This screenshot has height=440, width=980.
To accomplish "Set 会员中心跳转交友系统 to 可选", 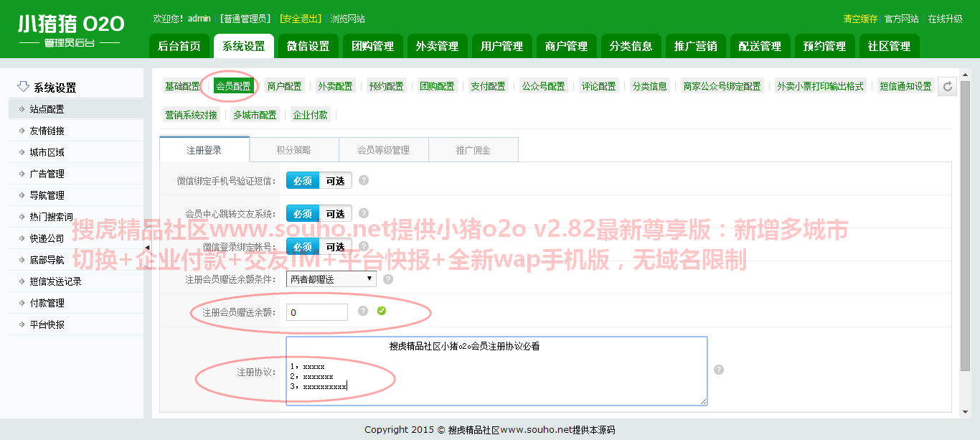I will coord(335,214).
